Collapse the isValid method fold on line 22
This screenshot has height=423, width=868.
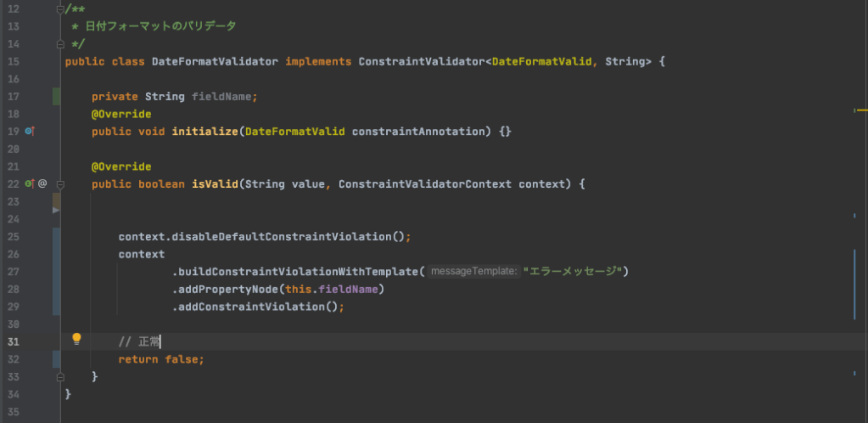pos(59,183)
